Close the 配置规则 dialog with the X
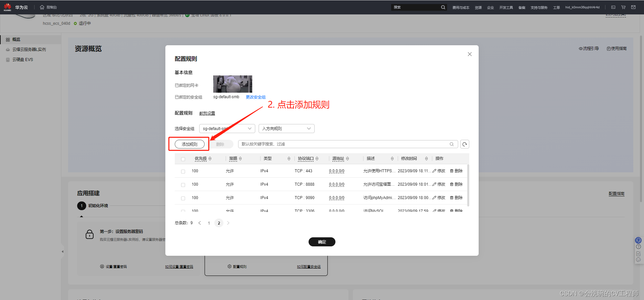This screenshot has width=644, height=300. coord(470,54)
